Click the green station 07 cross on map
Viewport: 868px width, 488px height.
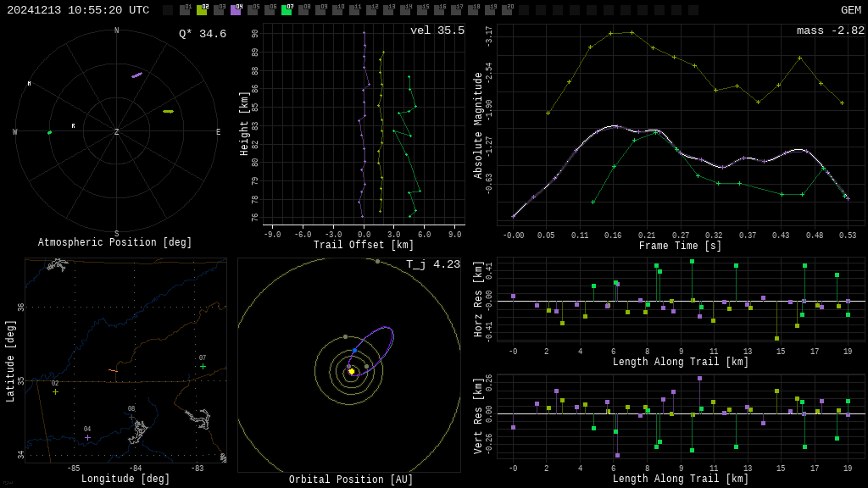(x=203, y=366)
